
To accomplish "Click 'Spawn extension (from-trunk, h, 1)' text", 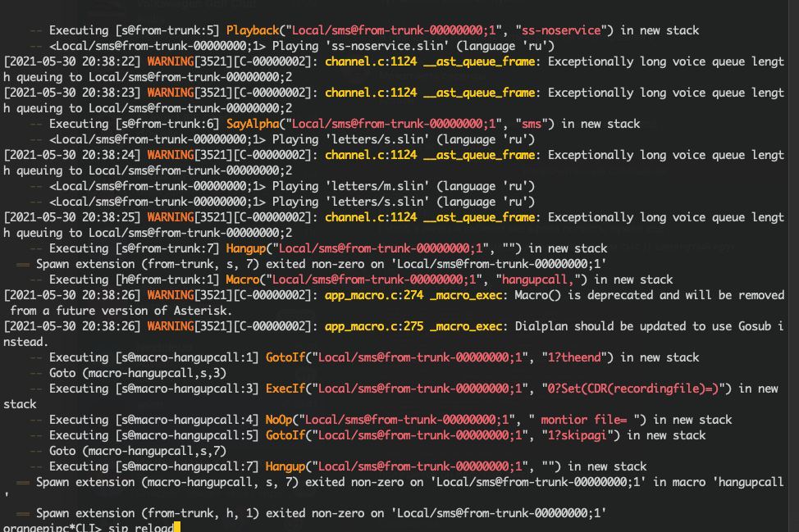I will click(148, 513).
